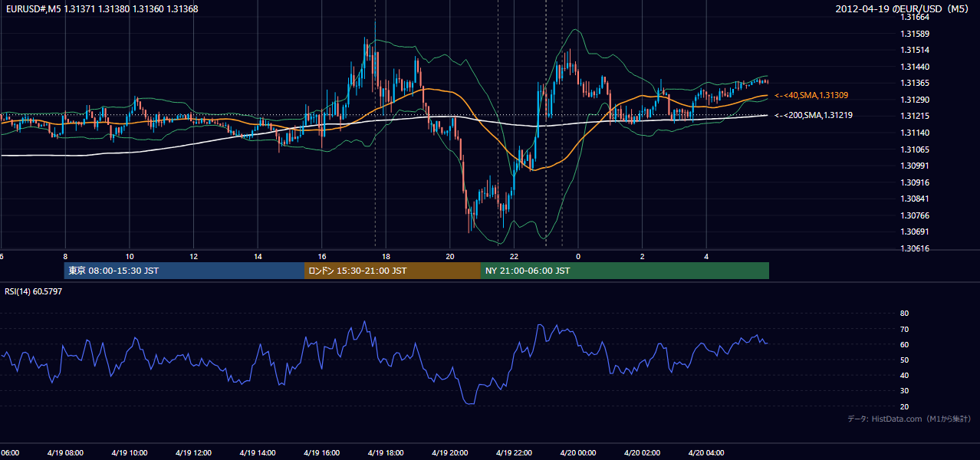Viewport: 980px width, 460px height.
Task: Click RSI axis level 80
Action: point(904,314)
